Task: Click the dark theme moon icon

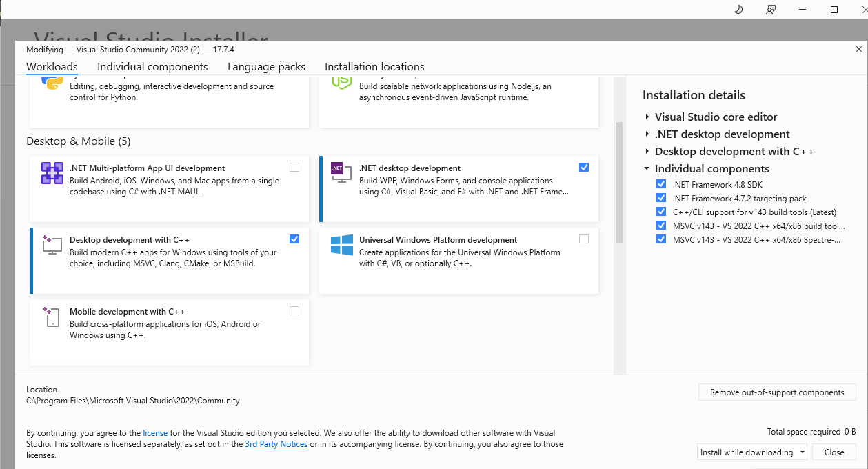Action: pos(739,10)
